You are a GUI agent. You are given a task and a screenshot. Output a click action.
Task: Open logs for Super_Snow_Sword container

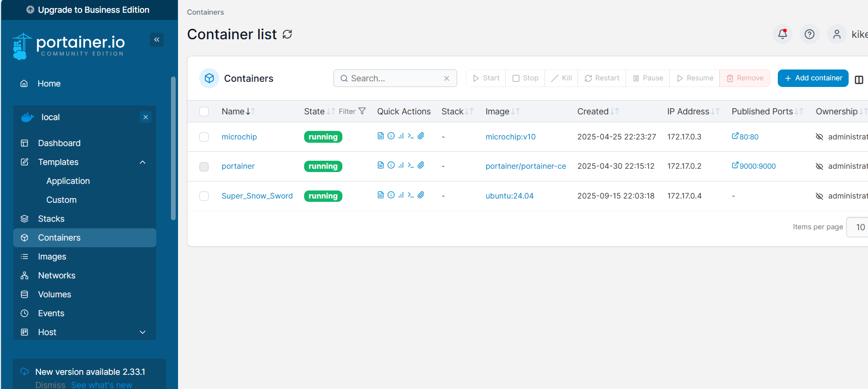pos(381,195)
